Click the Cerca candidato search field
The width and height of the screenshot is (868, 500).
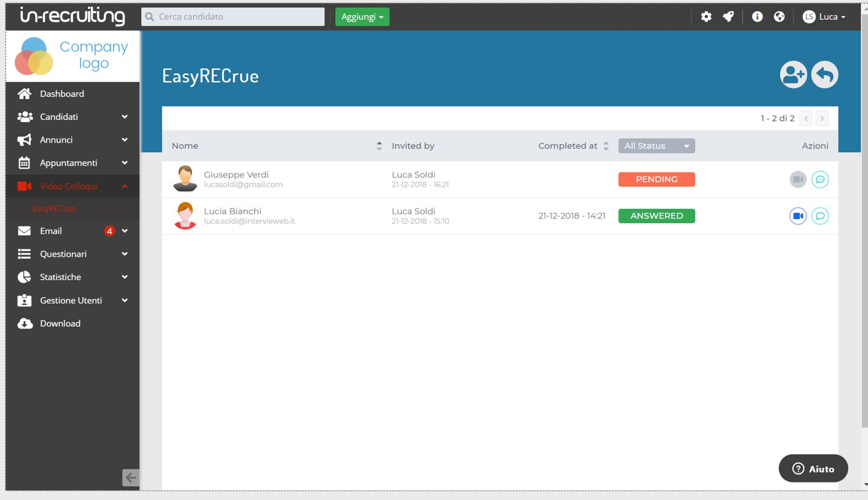click(x=233, y=17)
